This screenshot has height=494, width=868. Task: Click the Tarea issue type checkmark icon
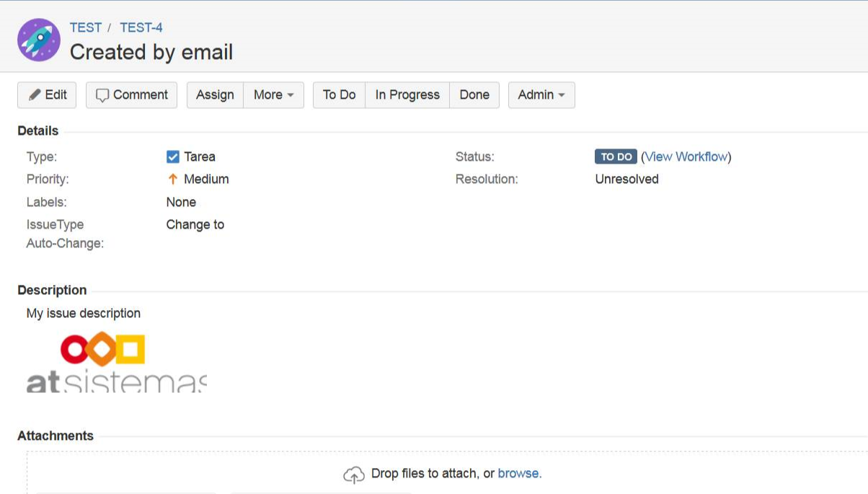(173, 156)
